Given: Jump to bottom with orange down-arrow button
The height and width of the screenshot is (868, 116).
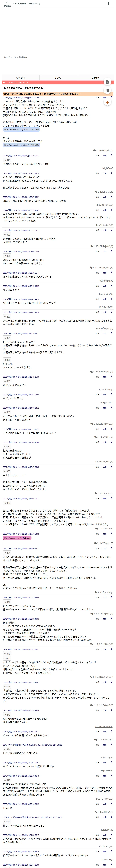Looking at the screenshot, I should pyautogui.click(x=107, y=102).
